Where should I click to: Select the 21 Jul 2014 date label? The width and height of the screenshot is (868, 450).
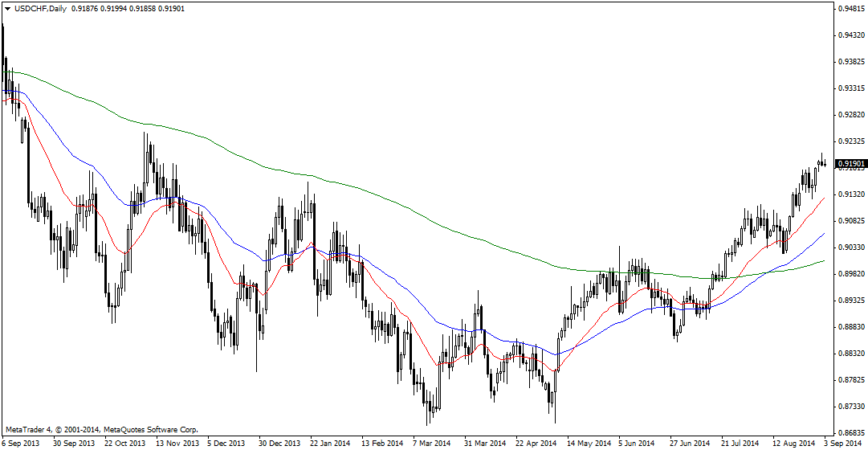[x=740, y=443]
